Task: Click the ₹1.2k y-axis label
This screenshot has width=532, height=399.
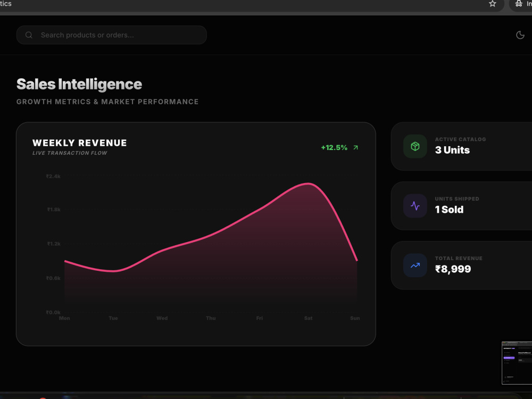Action: click(54, 244)
